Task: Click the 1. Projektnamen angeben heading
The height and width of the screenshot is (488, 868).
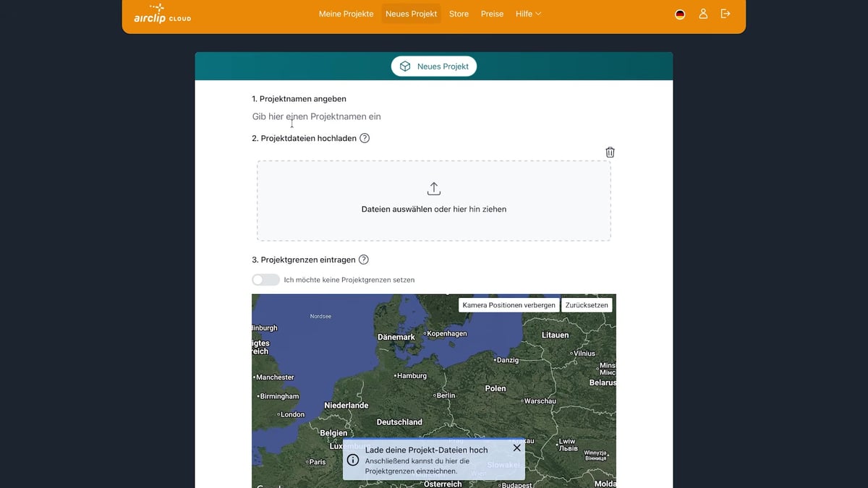Action: (299, 99)
